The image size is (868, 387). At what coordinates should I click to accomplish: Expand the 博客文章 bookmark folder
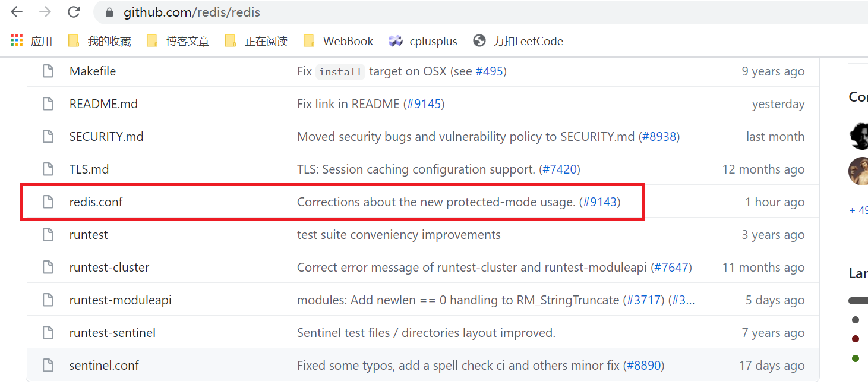178,41
